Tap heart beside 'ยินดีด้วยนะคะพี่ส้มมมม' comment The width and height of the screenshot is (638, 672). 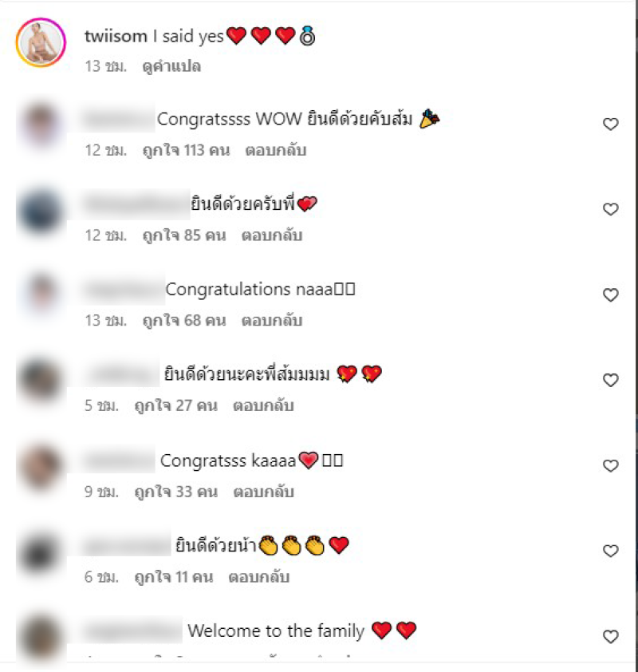pos(611,380)
